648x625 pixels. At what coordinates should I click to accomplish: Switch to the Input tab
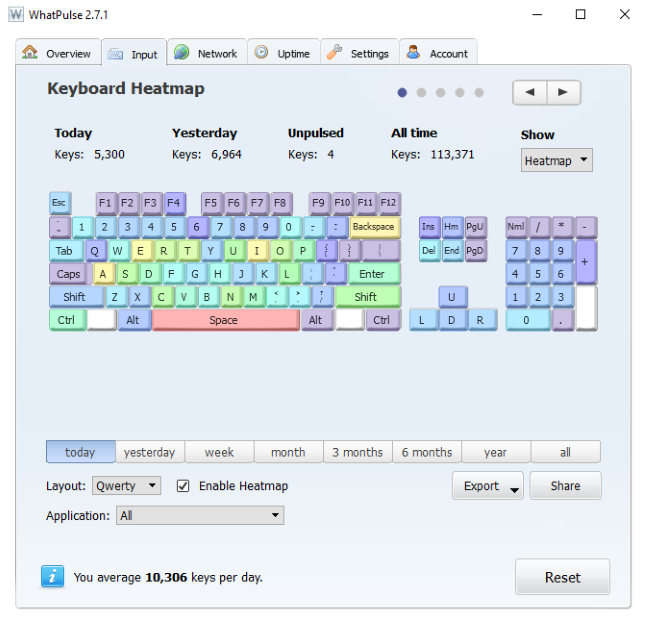click(x=134, y=53)
